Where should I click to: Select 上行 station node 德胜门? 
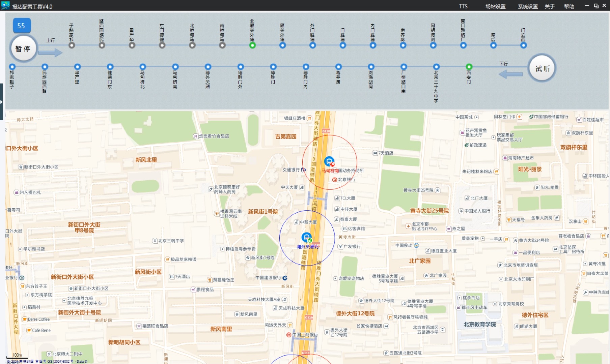[x=343, y=45]
